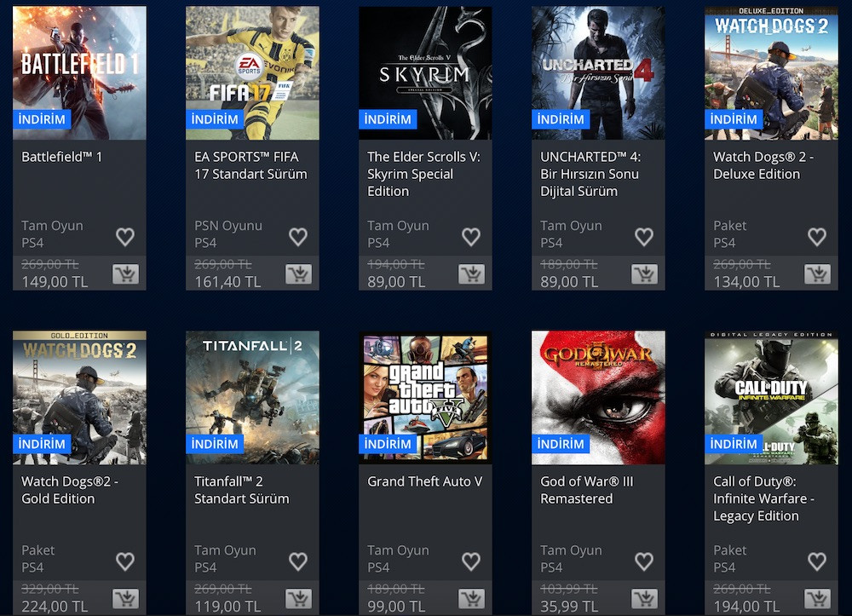Select PSN Oyunu label on FIFA 17
The image size is (852, 616).
point(228,226)
